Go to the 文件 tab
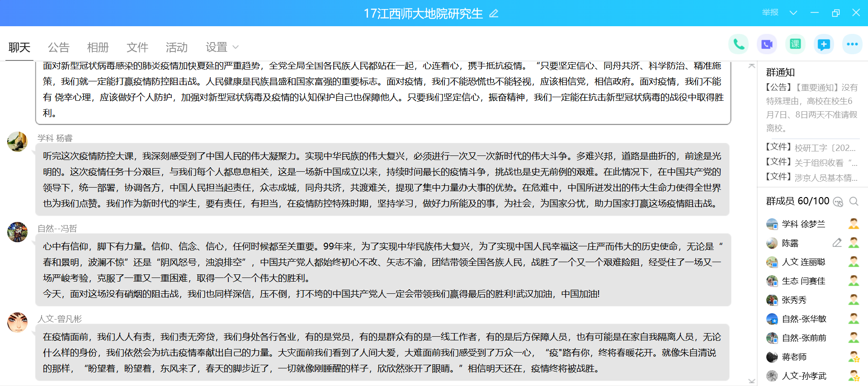 (137, 47)
